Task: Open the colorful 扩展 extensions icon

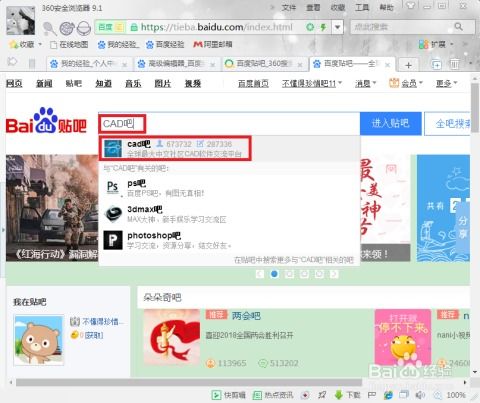Action: coord(423,44)
